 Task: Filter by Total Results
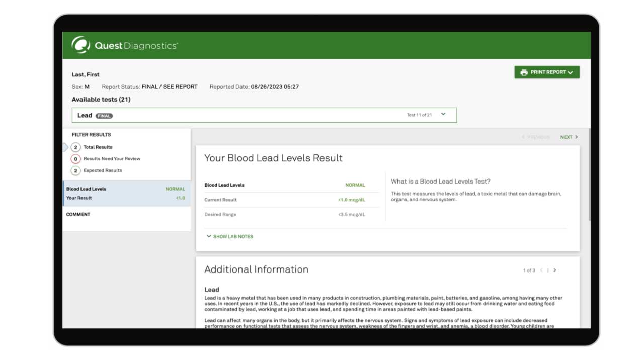[x=98, y=147]
